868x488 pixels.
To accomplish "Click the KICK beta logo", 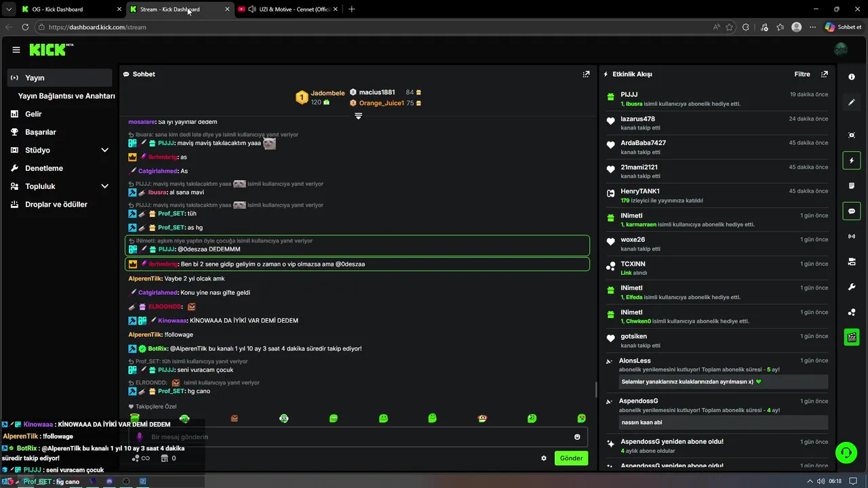I will 52,49.
